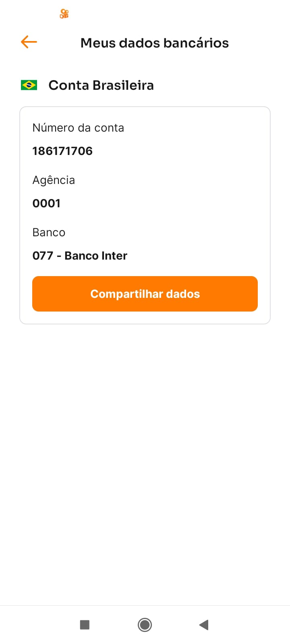Tap the Número da conta label

78,128
